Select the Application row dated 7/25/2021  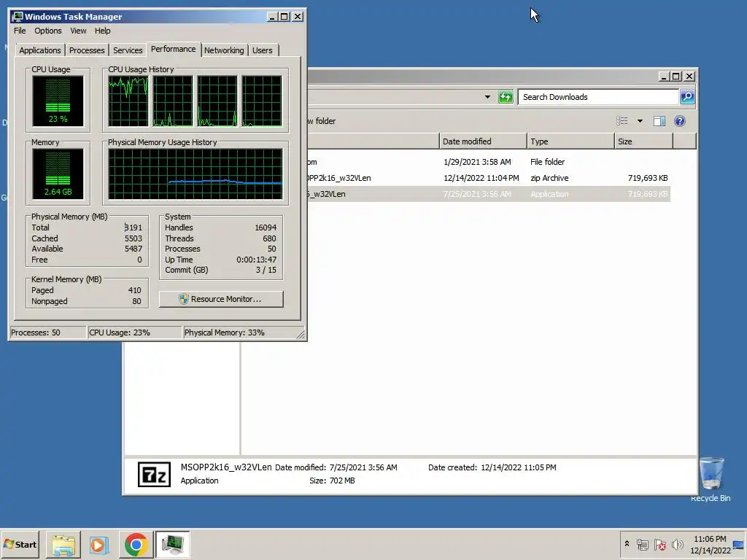coord(488,194)
